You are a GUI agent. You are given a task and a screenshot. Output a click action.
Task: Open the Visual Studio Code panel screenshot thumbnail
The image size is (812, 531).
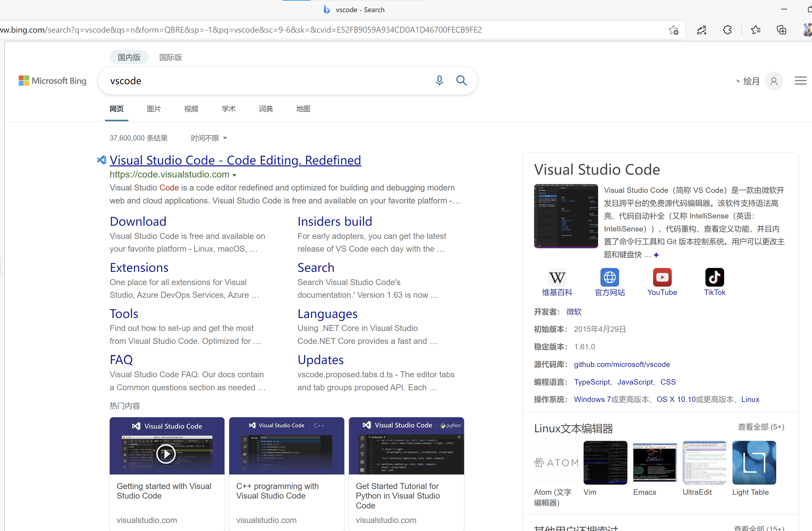click(x=566, y=216)
